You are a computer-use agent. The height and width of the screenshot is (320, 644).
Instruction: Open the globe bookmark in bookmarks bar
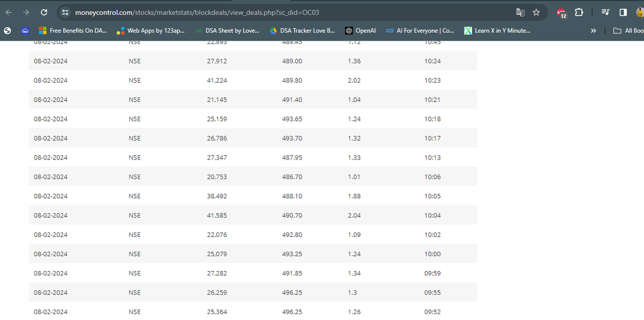click(x=8, y=31)
